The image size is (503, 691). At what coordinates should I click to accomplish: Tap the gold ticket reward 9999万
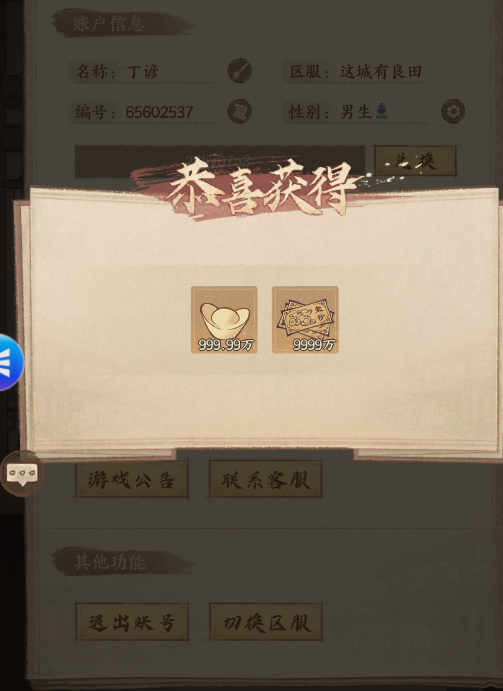coord(305,319)
